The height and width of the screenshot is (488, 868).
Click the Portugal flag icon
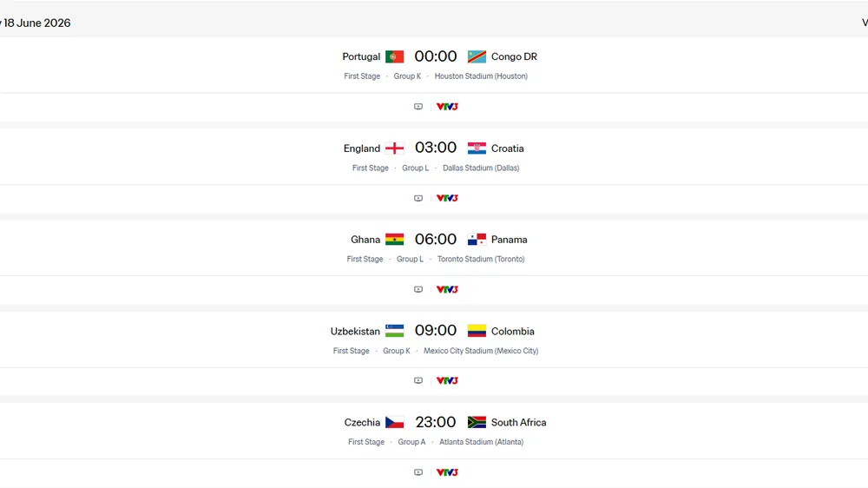tap(395, 56)
